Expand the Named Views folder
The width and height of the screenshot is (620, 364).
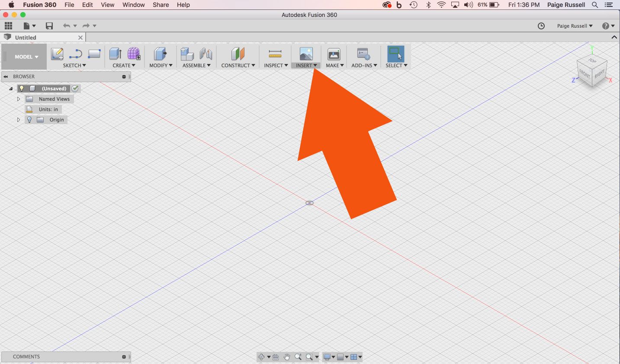point(19,99)
